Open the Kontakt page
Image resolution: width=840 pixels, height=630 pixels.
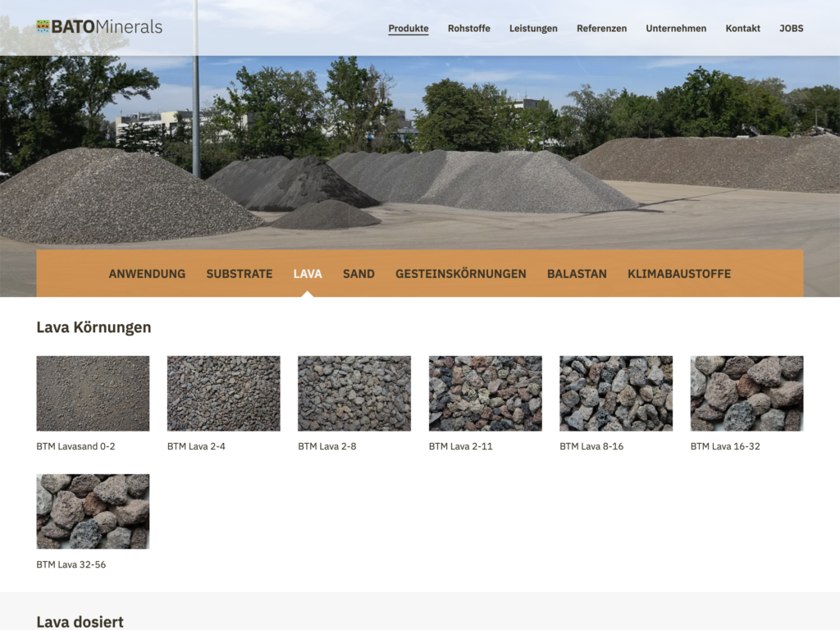(742, 29)
